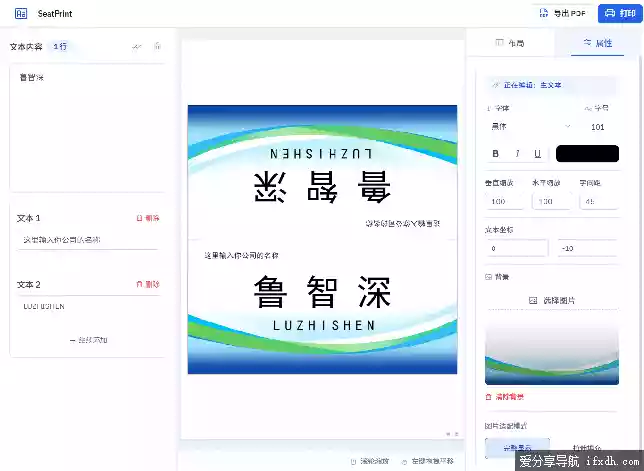The width and height of the screenshot is (644, 471).
Task: Select the upright 鲁智深 name on the card
Action: tap(322, 292)
